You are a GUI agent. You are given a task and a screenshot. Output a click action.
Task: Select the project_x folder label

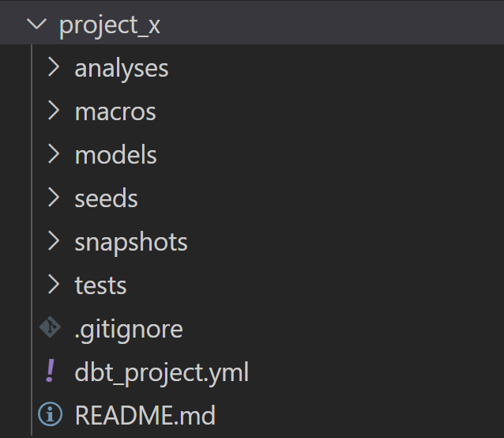tap(110, 26)
